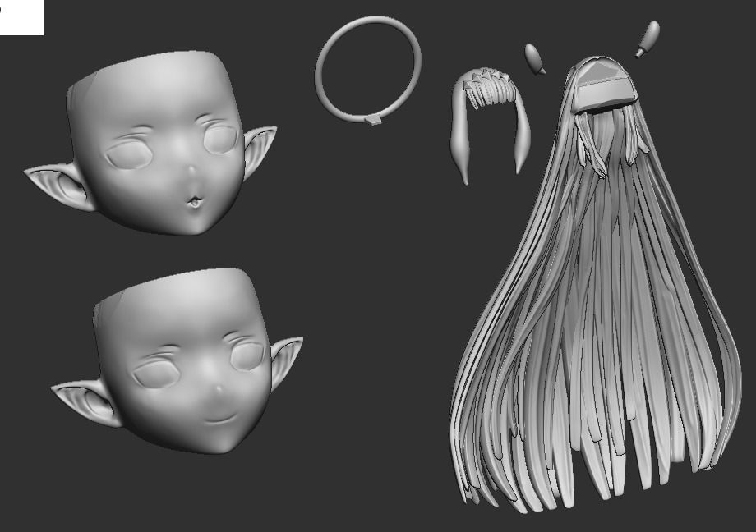Click the circular ring halo model
The image size is (756, 532).
(x=368, y=71)
